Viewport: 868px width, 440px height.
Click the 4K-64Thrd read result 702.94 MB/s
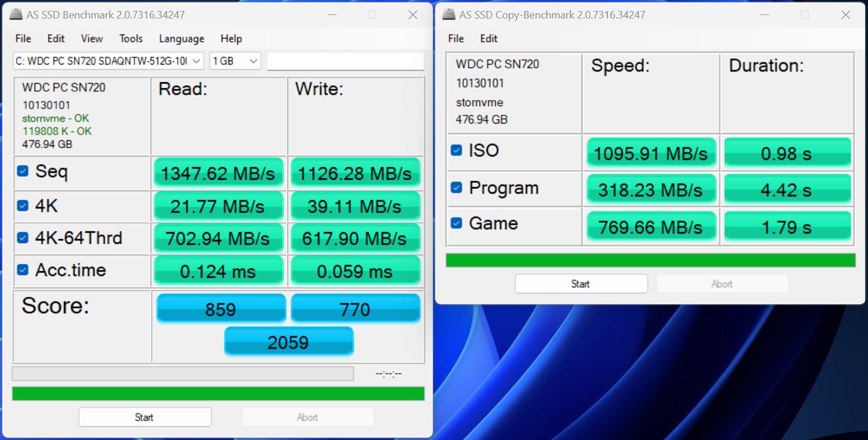(x=219, y=238)
